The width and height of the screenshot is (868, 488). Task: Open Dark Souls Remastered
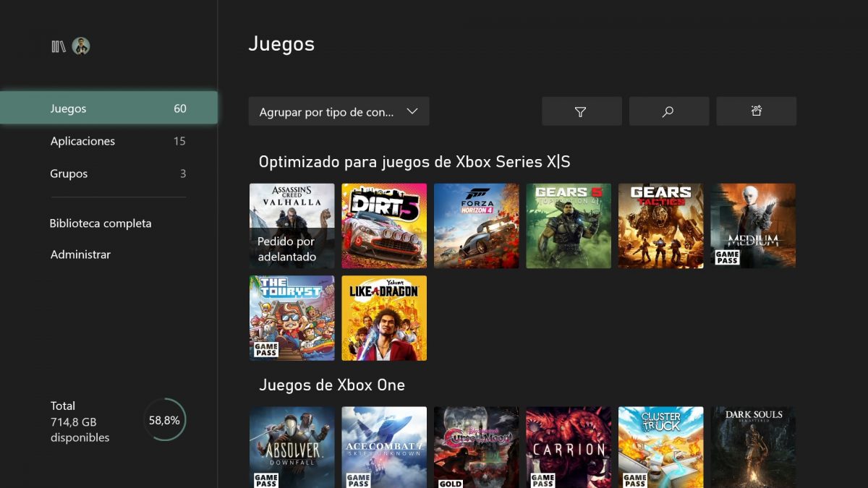coord(753,448)
